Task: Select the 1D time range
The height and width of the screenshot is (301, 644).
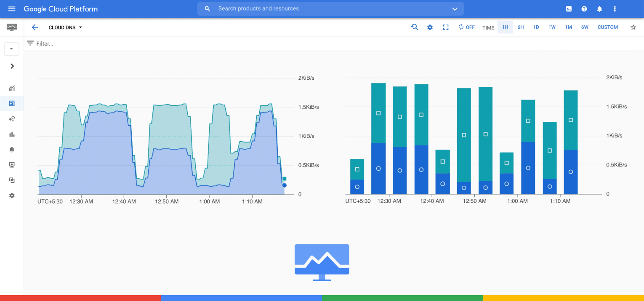Action: [536, 27]
